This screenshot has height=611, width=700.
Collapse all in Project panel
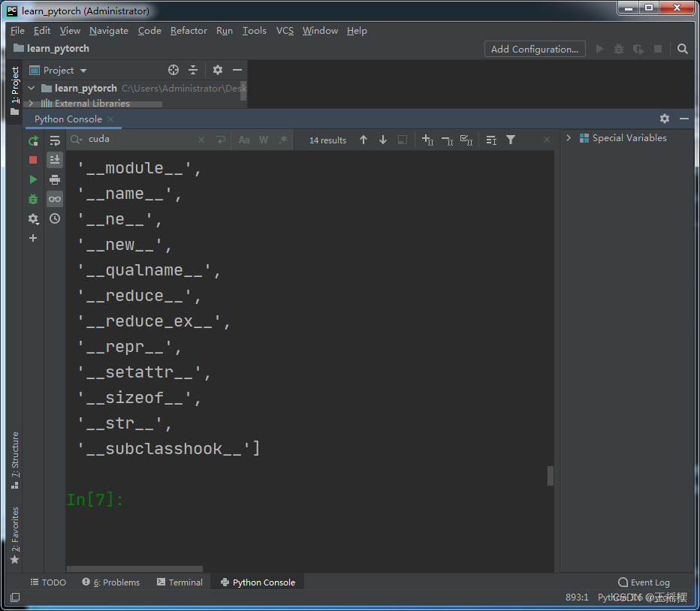[193, 70]
